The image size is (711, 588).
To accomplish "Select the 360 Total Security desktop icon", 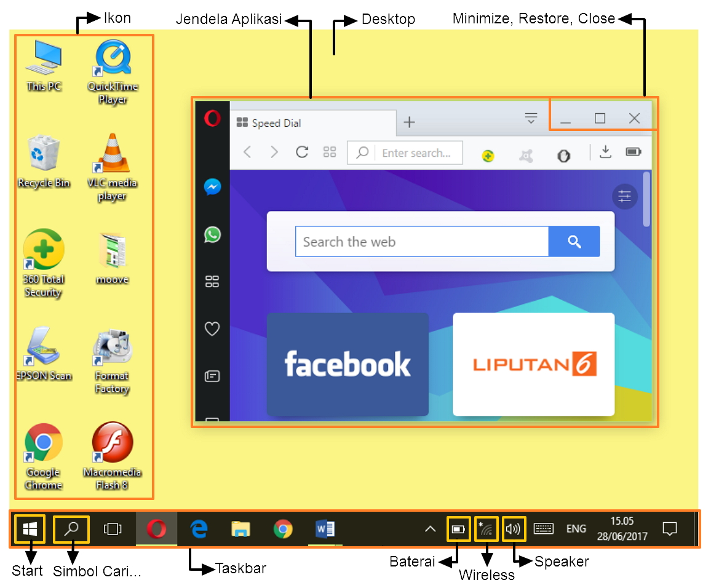I will click(44, 264).
